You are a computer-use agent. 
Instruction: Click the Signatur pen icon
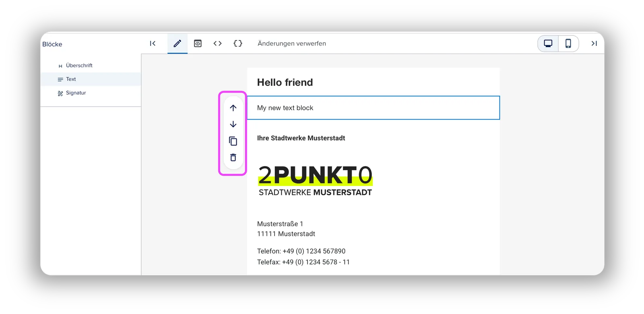click(60, 93)
